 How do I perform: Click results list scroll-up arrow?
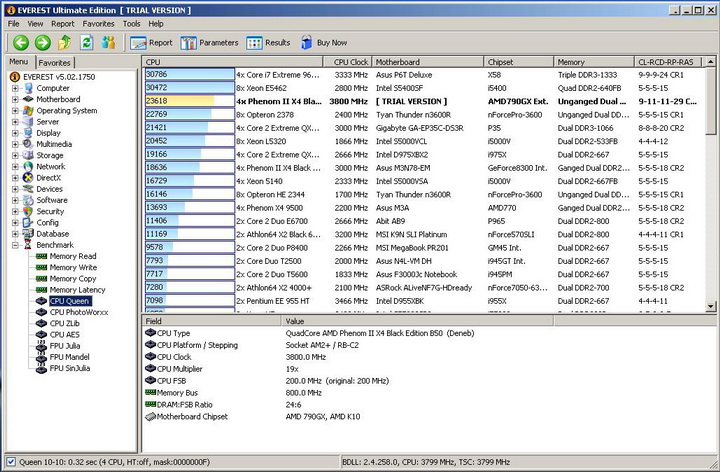click(x=711, y=62)
